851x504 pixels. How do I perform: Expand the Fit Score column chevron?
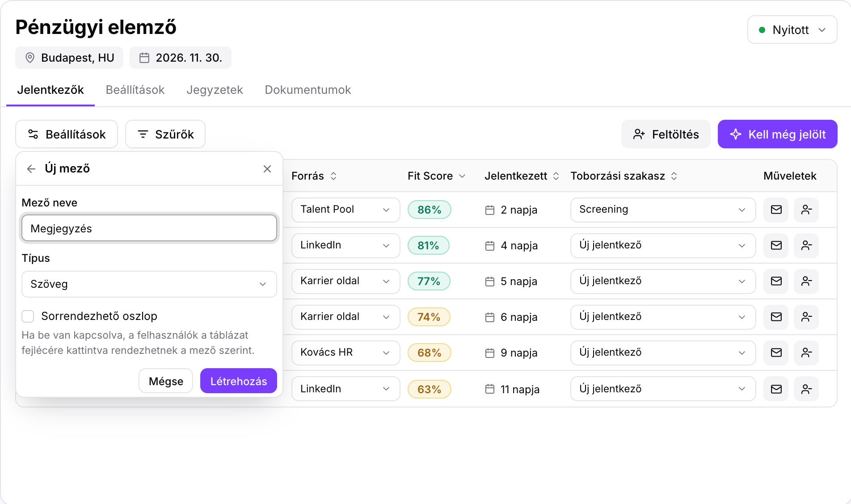[462, 176]
